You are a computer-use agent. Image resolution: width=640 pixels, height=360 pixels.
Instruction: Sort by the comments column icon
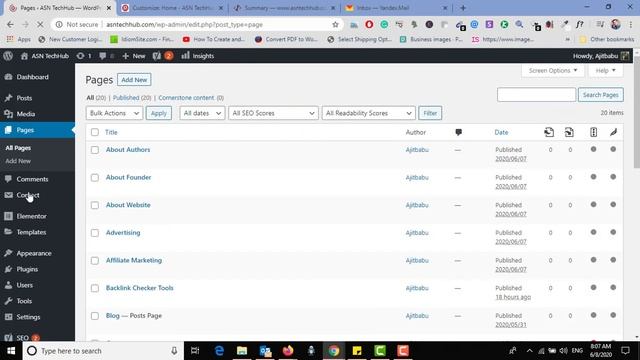458,132
